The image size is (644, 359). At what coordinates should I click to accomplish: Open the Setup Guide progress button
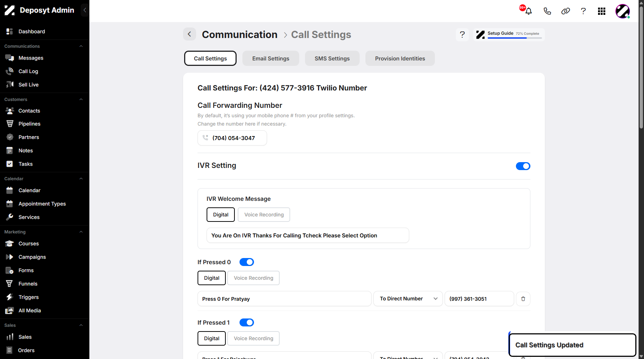point(509,34)
